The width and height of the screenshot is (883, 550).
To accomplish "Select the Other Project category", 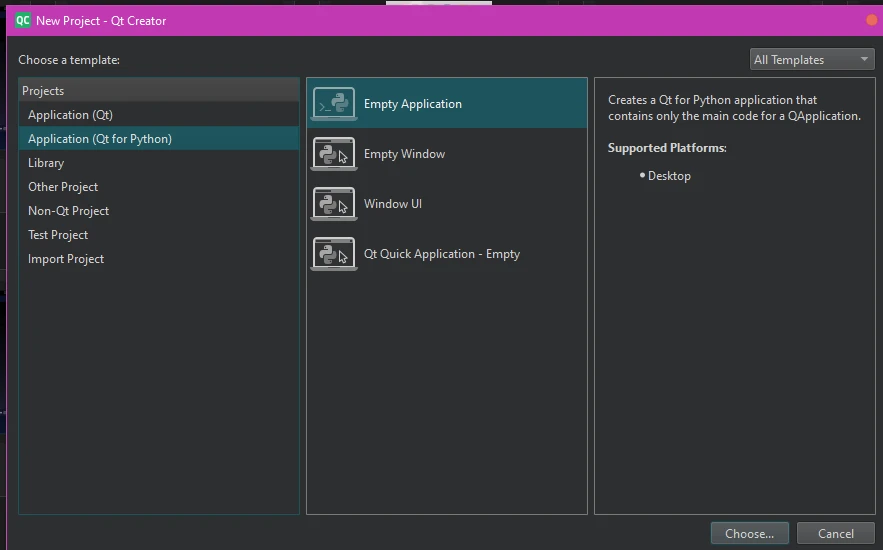I will point(159,187).
